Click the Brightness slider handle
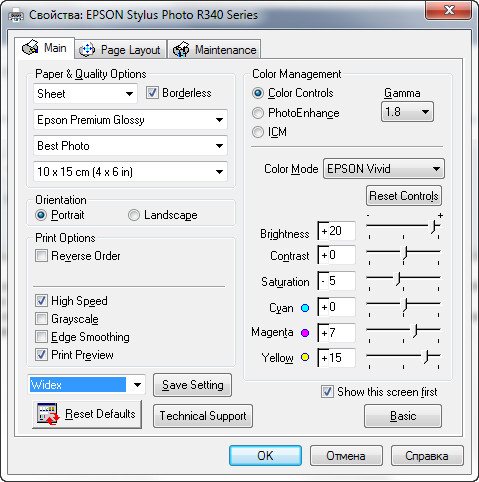This screenshot has width=479, height=482. click(x=434, y=227)
